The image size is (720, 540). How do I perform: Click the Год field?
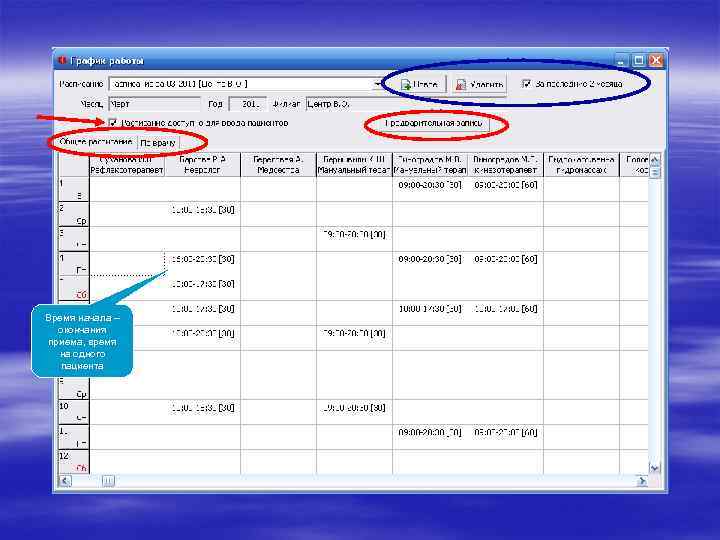248,104
